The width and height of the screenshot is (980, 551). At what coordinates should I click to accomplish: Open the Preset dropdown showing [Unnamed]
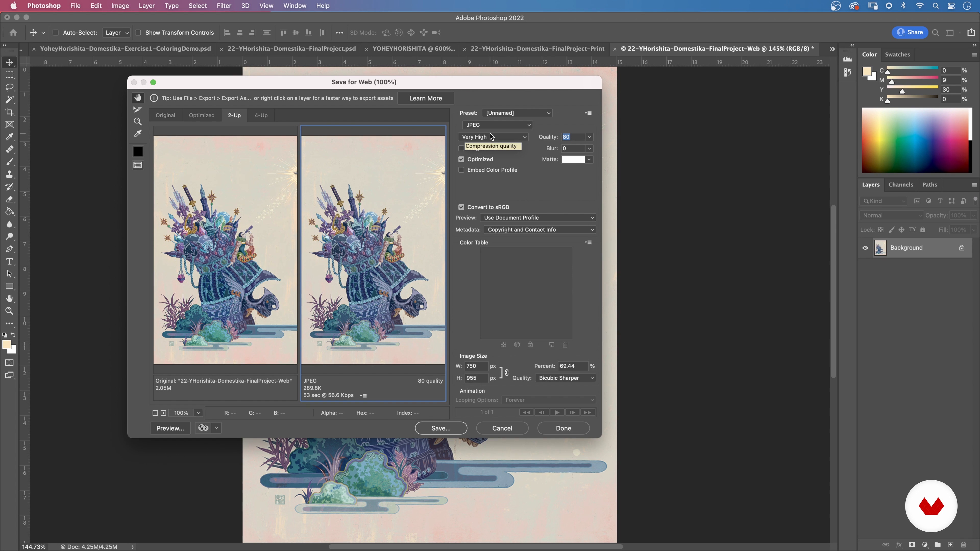click(x=517, y=113)
